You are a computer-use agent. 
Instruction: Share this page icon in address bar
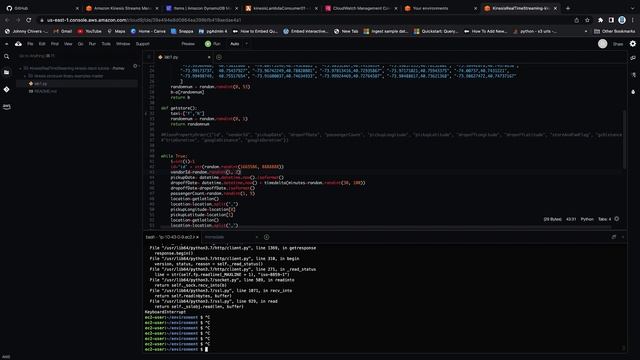576,20
